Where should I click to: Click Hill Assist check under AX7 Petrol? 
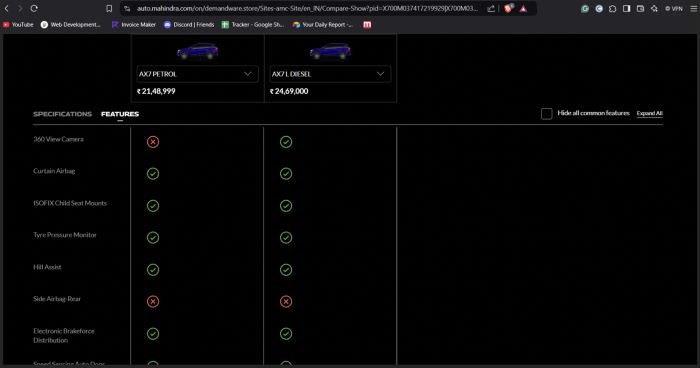[x=153, y=269]
